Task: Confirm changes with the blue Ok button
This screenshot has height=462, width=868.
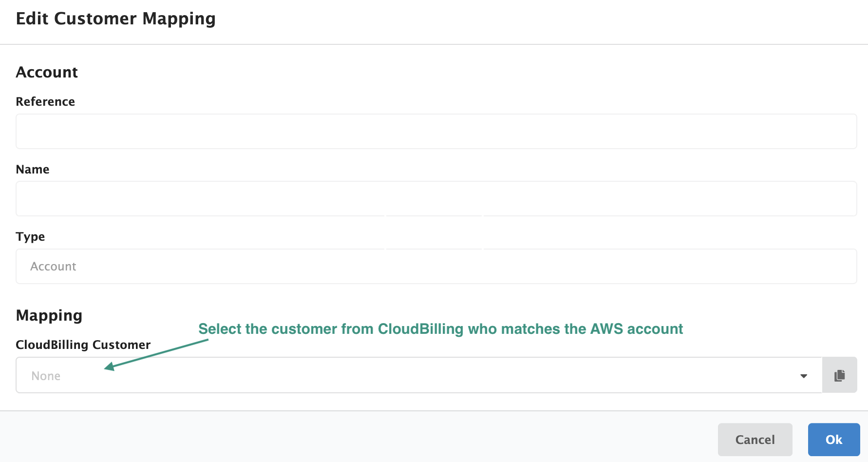Action: point(833,439)
